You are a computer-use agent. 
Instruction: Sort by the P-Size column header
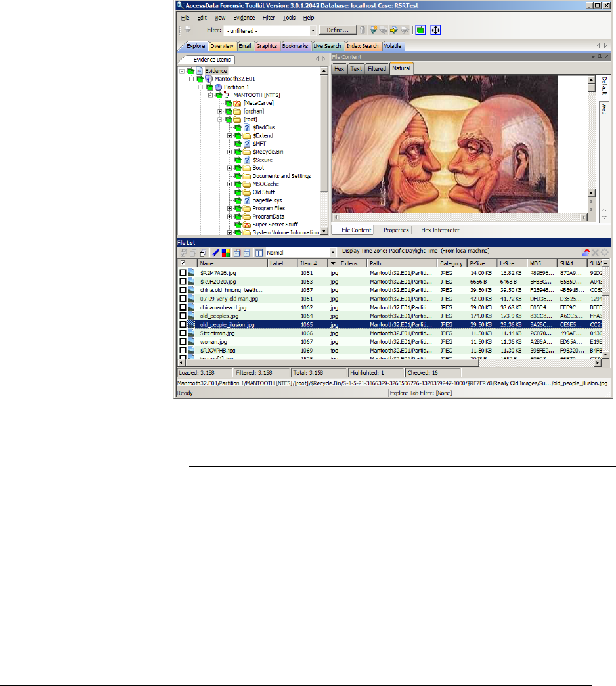(481, 263)
